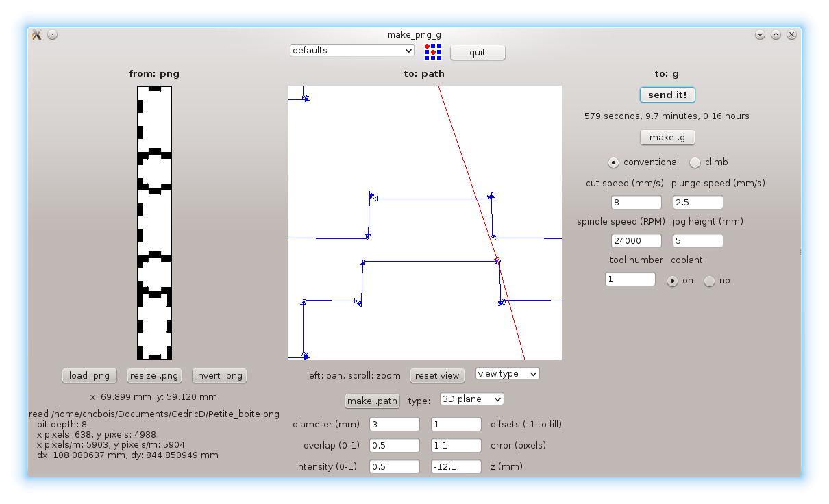The width and height of the screenshot is (829, 504).
Task: Open the 3D plane path type dropdown
Action: (471, 399)
